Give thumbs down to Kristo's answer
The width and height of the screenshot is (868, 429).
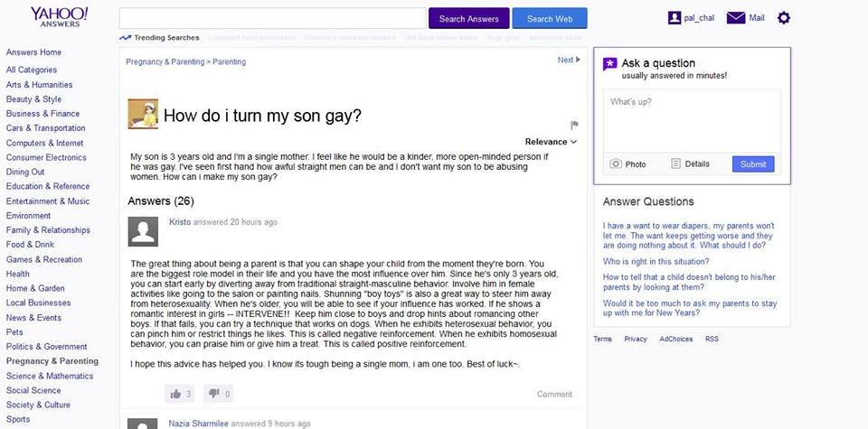point(213,394)
